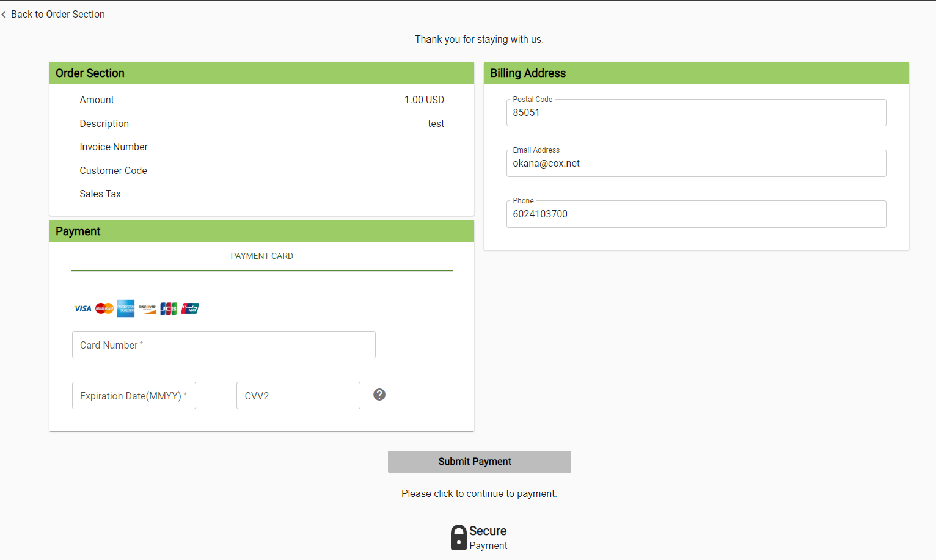Click the American Express logo
This screenshot has width=936, height=560.
[x=126, y=308]
